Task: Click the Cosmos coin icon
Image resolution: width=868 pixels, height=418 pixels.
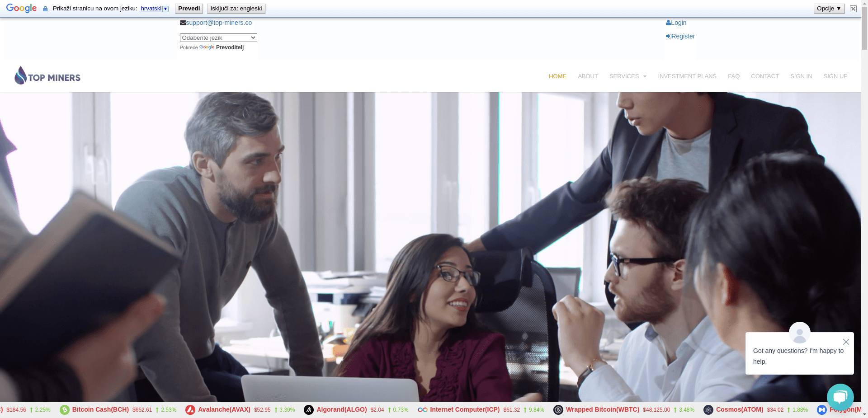Action: pyautogui.click(x=708, y=410)
